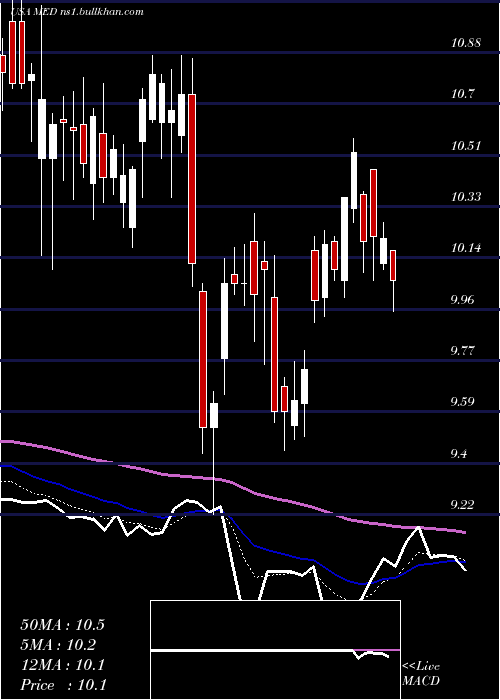Select the 10.51 price axis label
This screenshot has height=700, width=500.
(x=466, y=146)
